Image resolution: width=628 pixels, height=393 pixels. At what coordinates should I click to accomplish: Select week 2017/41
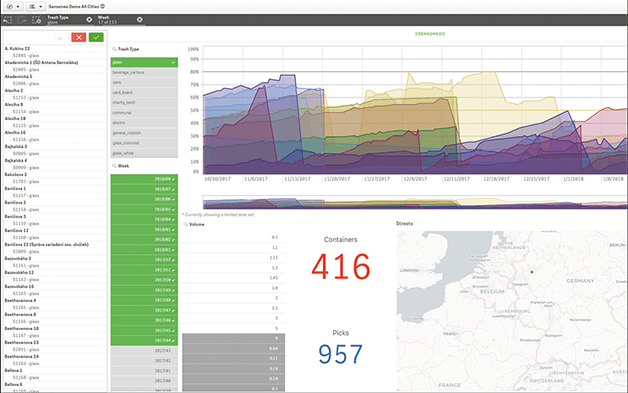click(144, 371)
